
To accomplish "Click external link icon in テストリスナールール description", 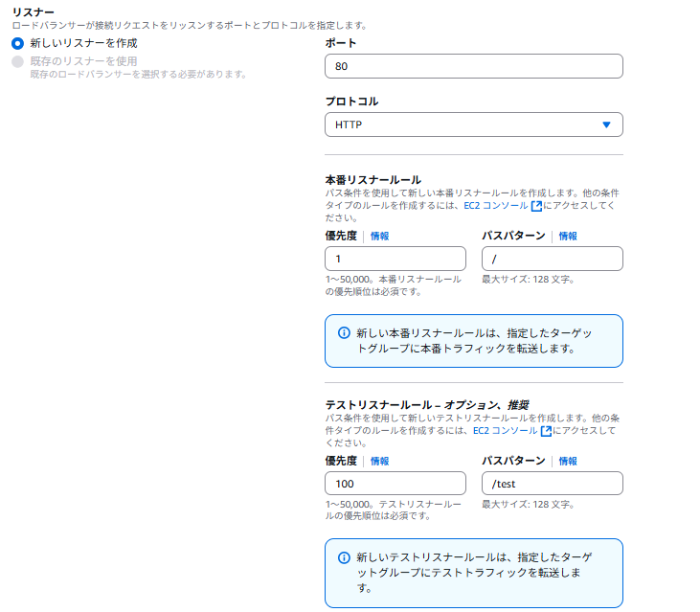I will pyautogui.click(x=536, y=431).
